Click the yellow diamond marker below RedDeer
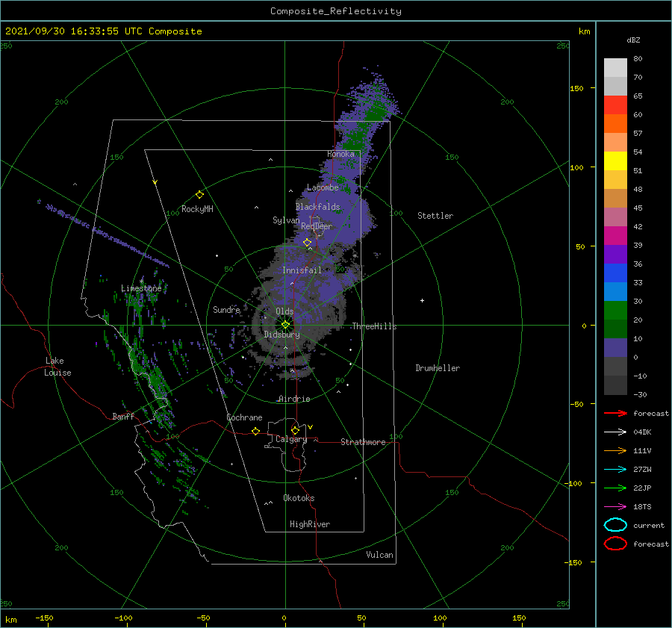Screen dimensions: 672x628 pyautogui.click(x=308, y=243)
